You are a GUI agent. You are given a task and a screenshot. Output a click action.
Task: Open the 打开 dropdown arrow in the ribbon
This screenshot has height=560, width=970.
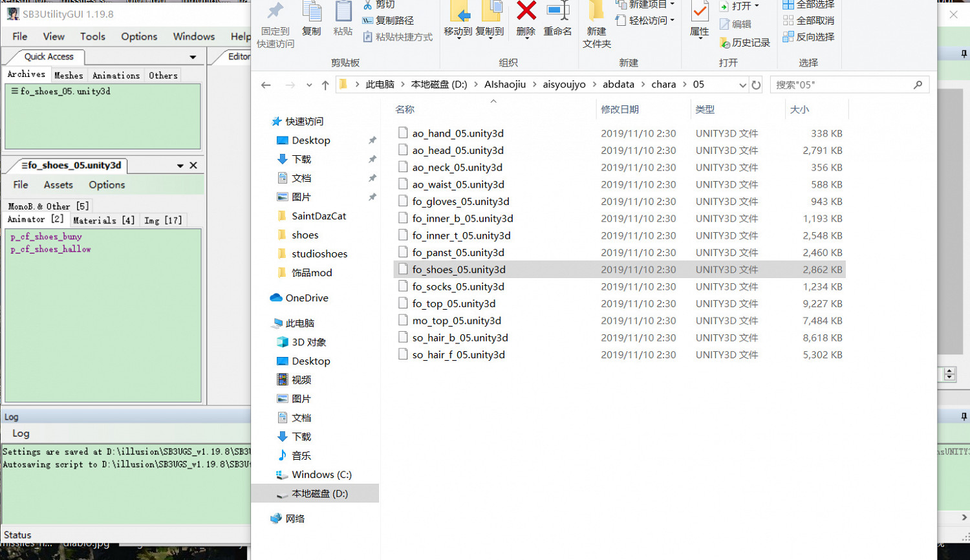pyautogui.click(x=755, y=5)
